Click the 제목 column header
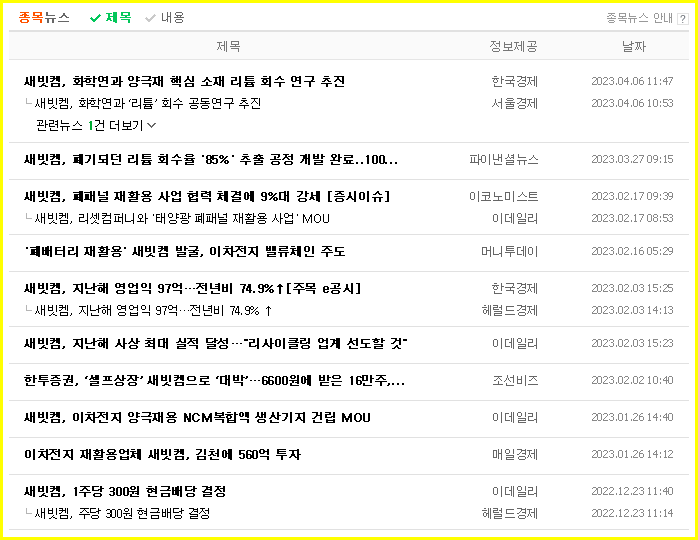 (228, 46)
